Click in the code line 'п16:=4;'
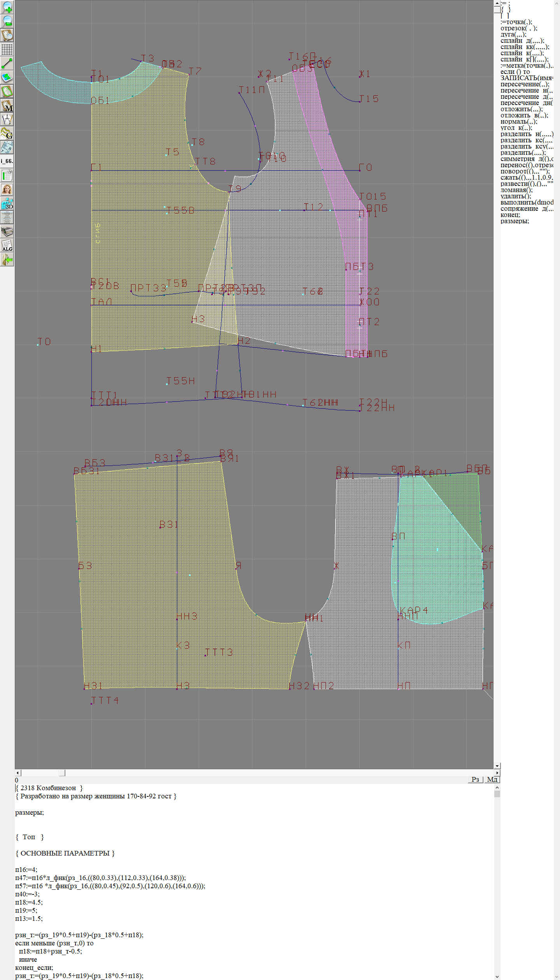Image resolution: width=560 pixels, height=980 pixels. pos(26,870)
